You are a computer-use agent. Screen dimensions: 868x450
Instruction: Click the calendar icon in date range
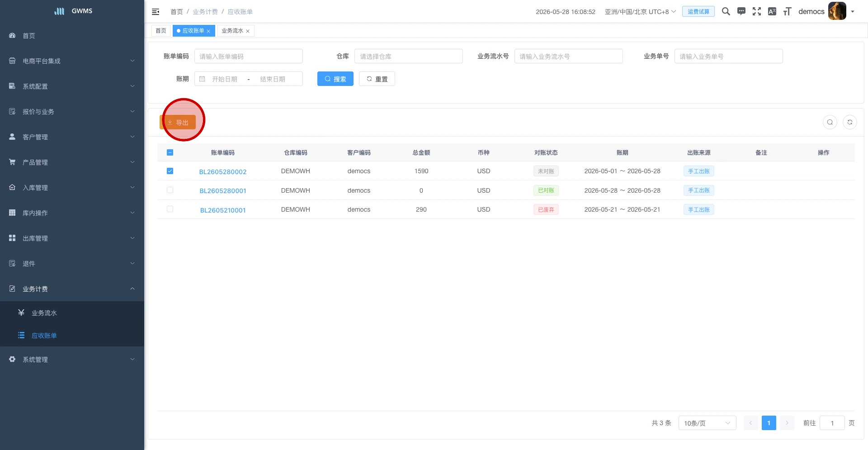pyautogui.click(x=202, y=79)
